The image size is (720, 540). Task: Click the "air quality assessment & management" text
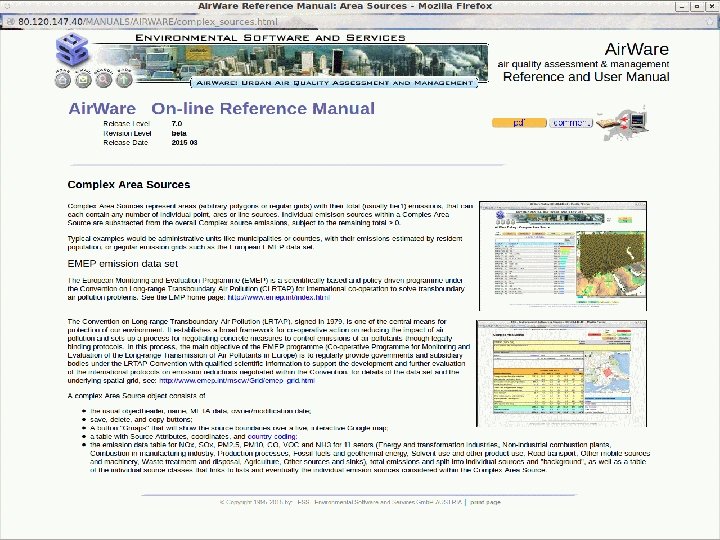(x=583, y=64)
